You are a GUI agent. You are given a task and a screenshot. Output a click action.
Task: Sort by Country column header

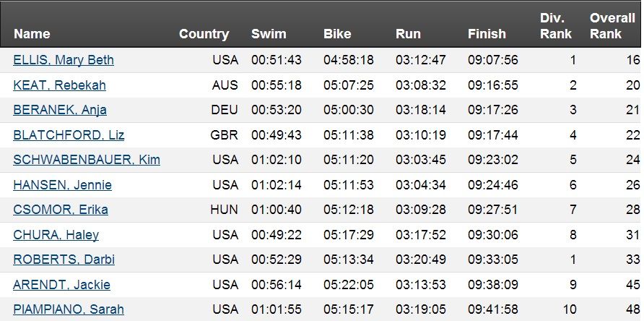pyautogui.click(x=204, y=34)
